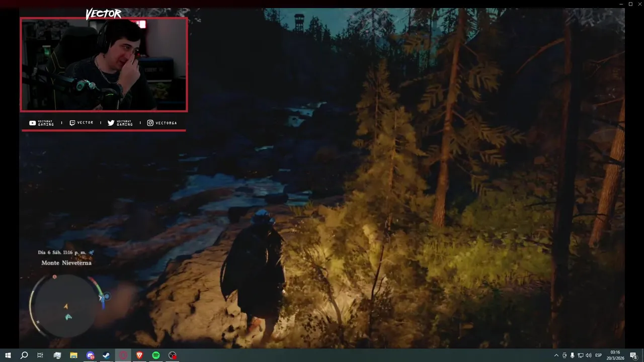The height and width of the screenshot is (362, 644).
Task: Click the microphone tray icon
Action: click(x=573, y=355)
